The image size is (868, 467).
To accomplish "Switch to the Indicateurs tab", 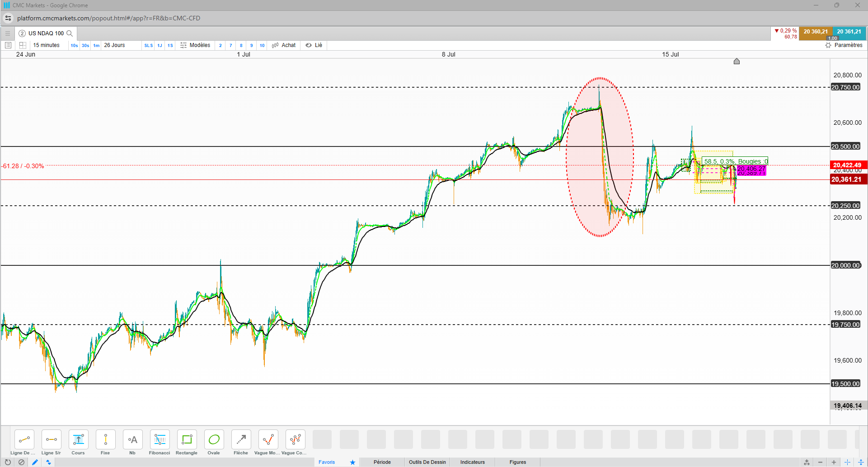I will [473, 462].
